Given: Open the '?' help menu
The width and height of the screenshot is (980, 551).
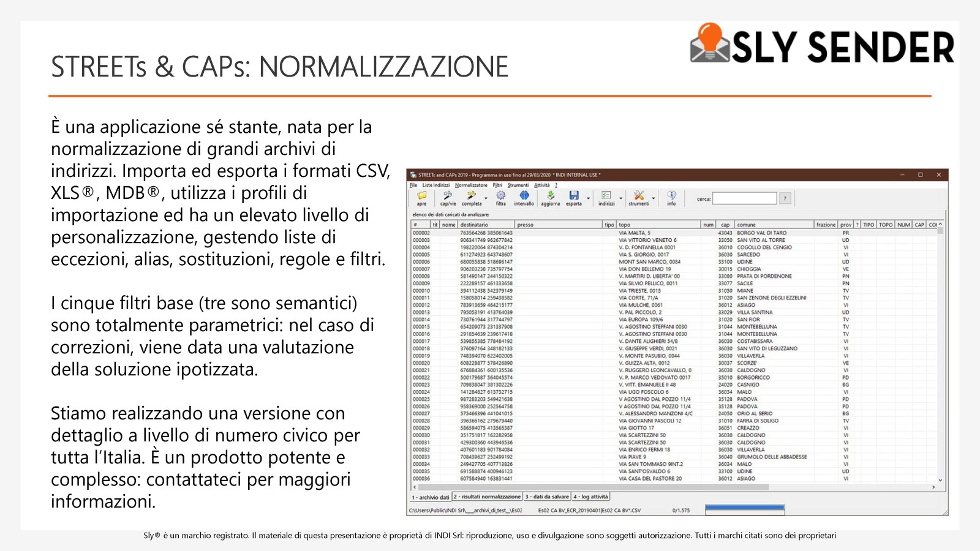Looking at the screenshot, I should [x=556, y=185].
